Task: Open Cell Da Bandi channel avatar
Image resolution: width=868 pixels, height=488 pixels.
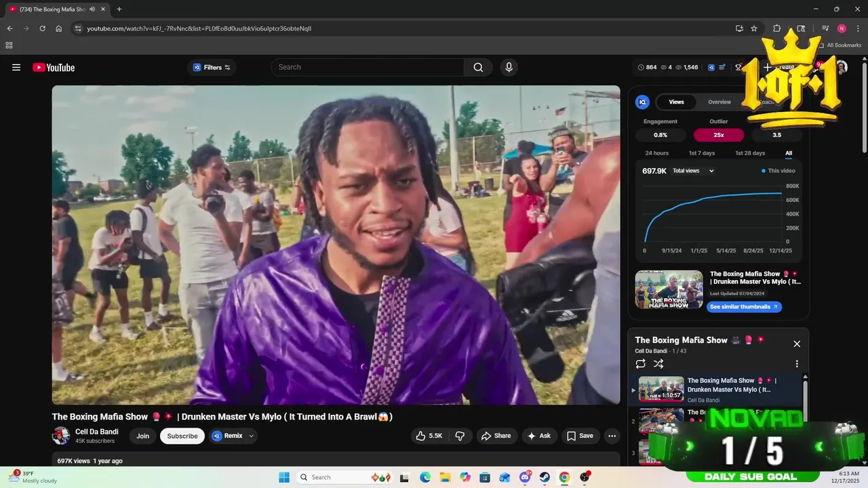Action: point(61,436)
